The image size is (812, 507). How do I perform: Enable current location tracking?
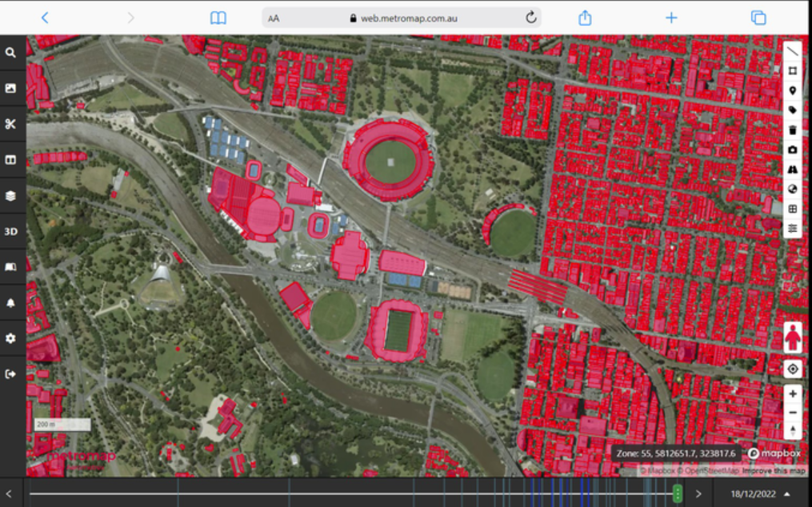(x=792, y=369)
